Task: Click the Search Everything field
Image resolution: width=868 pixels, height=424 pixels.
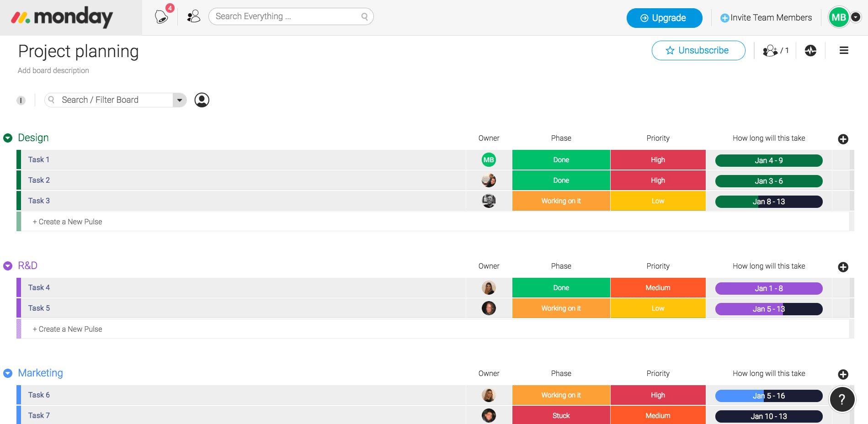Action: pyautogui.click(x=287, y=16)
